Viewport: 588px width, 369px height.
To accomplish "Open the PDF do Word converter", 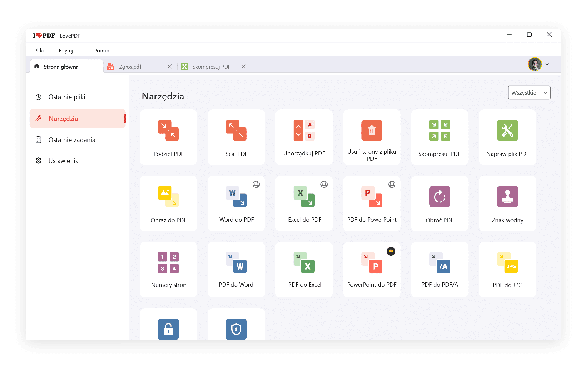I will point(236,270).
